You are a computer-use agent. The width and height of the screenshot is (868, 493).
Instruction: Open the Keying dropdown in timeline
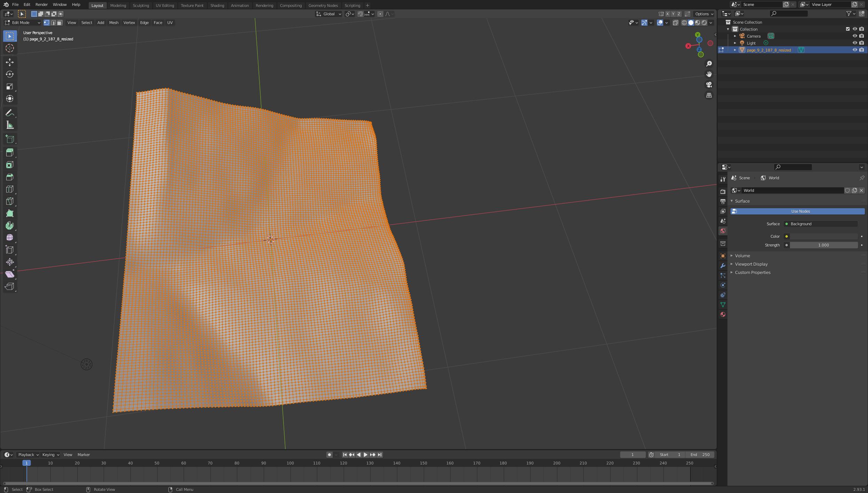click(x=50, y=455)
